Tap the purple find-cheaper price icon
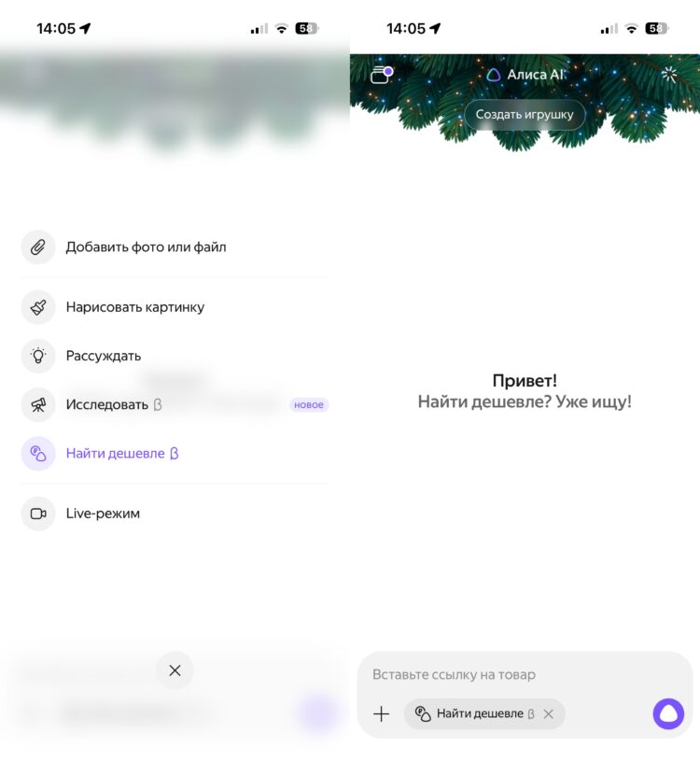The image size is (700, 761). pos(38,454)
